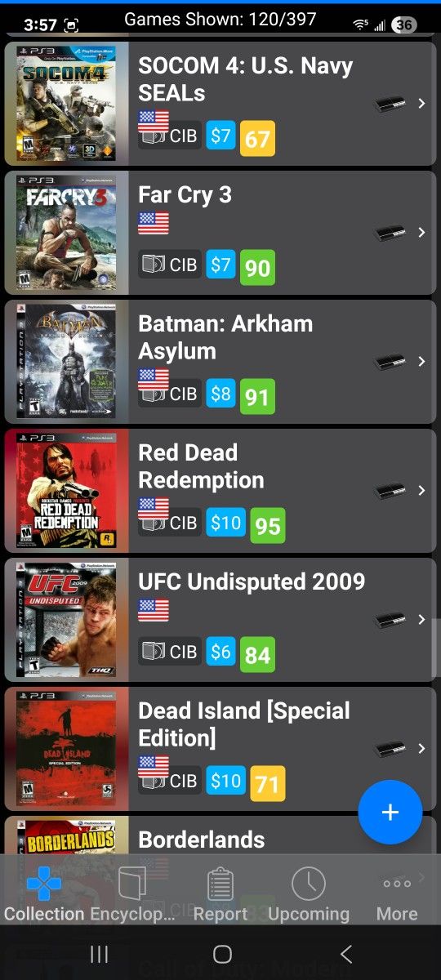This screenshot has height=980, width=441.
Task: Expand SOCOM 4 entry with its chevron
Action: (421, 104)
